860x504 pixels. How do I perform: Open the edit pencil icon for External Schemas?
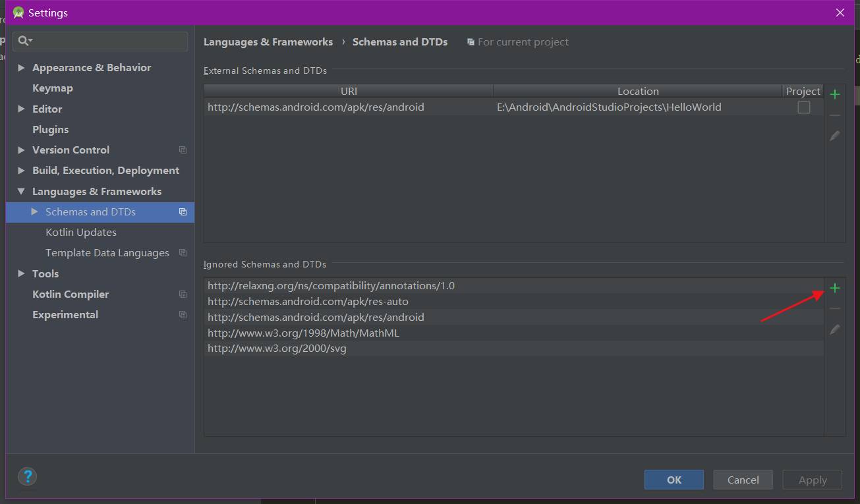pos(834,135)
